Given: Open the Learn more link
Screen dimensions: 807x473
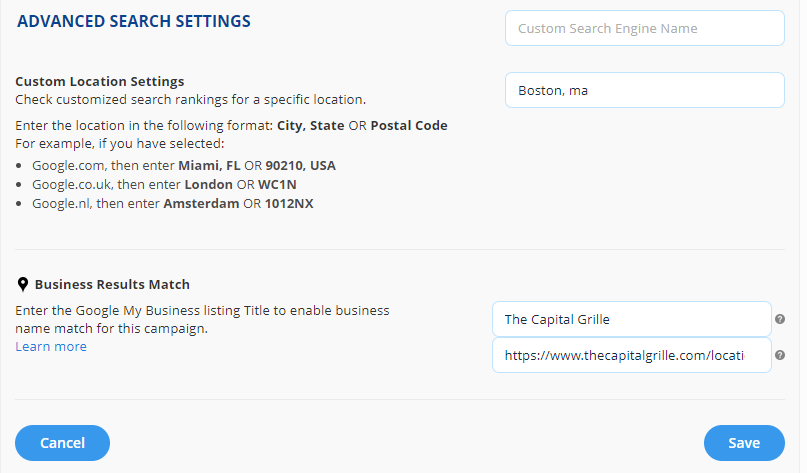Looking at the screenshot, I should click(x=51, y=347).
